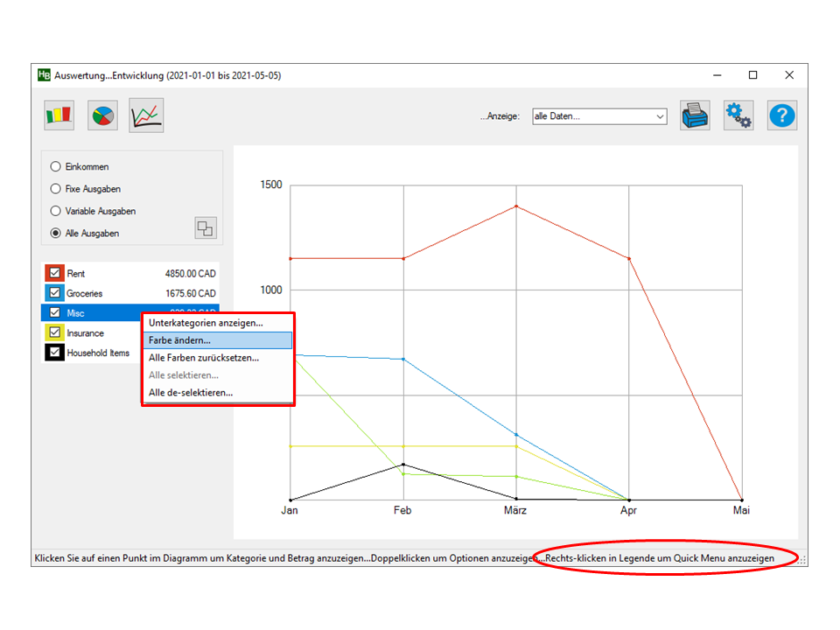Toggle the Household Items checkbox

pos(54,353)
